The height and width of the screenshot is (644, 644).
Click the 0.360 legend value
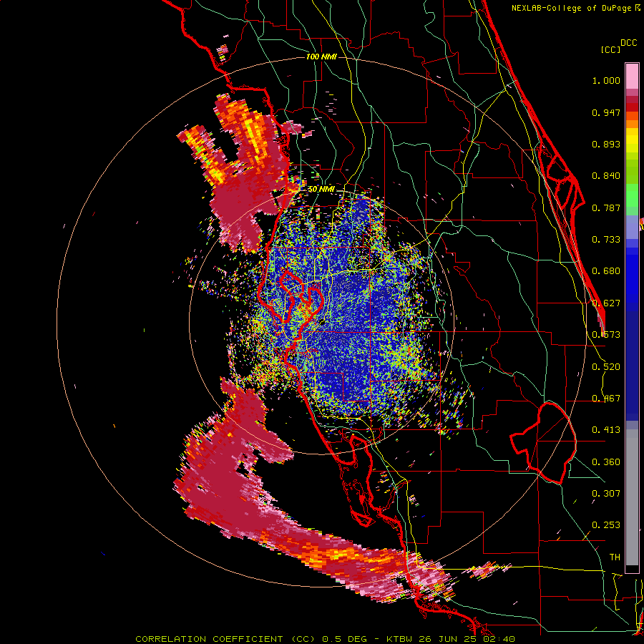pyautogui.click(x=606, y=462)
